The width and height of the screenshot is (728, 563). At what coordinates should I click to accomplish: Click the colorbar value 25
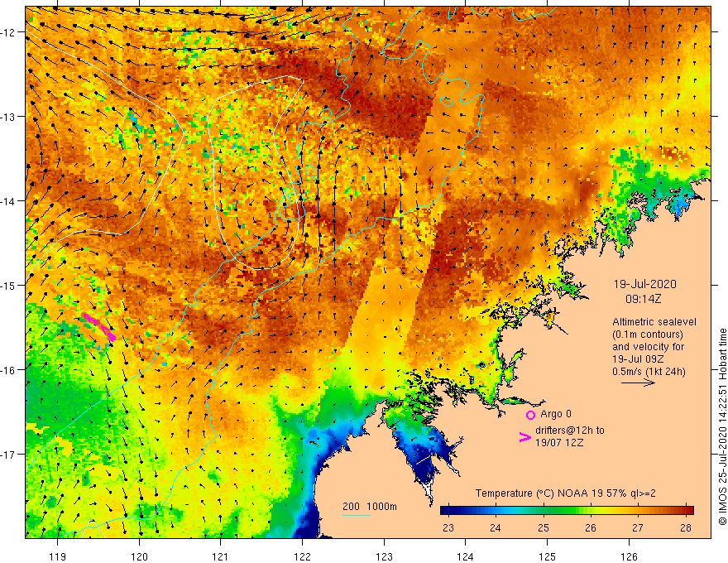tap(544, 527)
